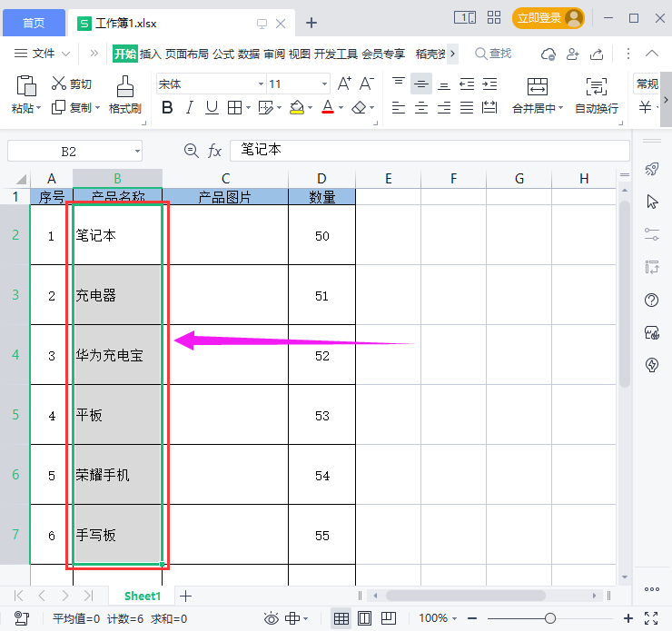Open the rocket icon in sidebar
The height and width of the screenshot is (631, 672).
point(652,169)
